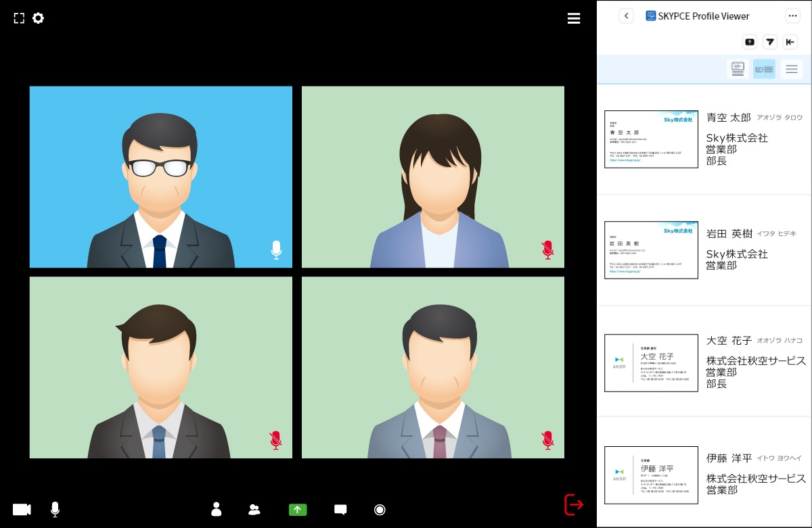Image resolution: width=812 pixels, height=528 pixels.
Task: Open the chat panel
Action: tap(340, 510)
